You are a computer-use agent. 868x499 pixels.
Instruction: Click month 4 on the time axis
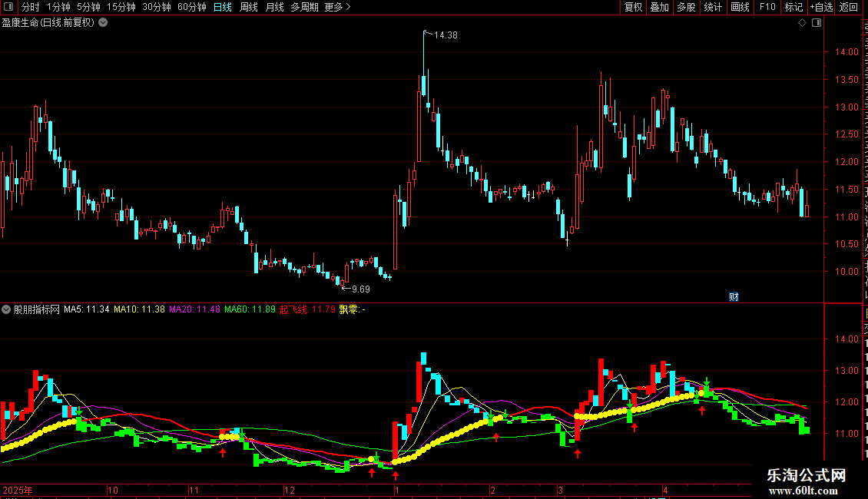tap(665, 490)
